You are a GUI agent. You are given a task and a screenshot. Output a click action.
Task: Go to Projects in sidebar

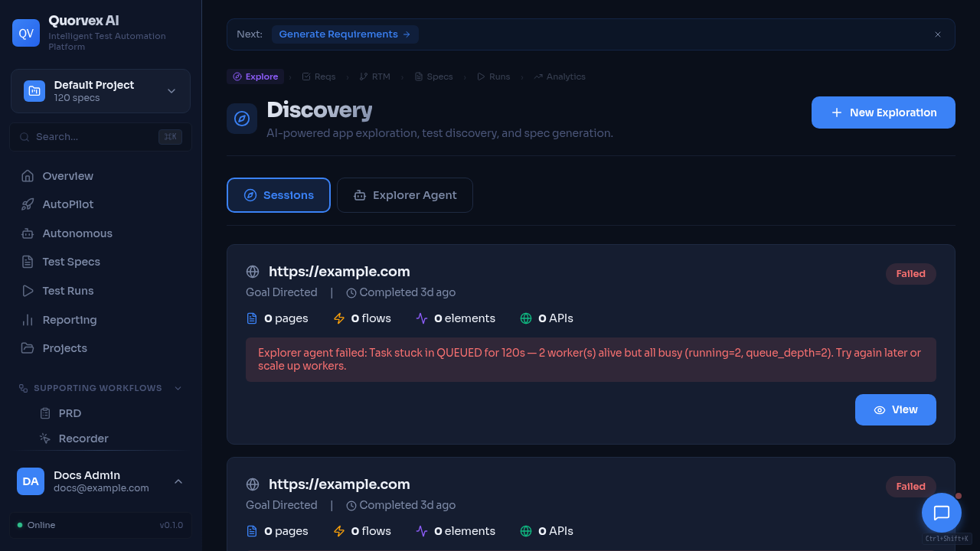(x=100, y=348)
